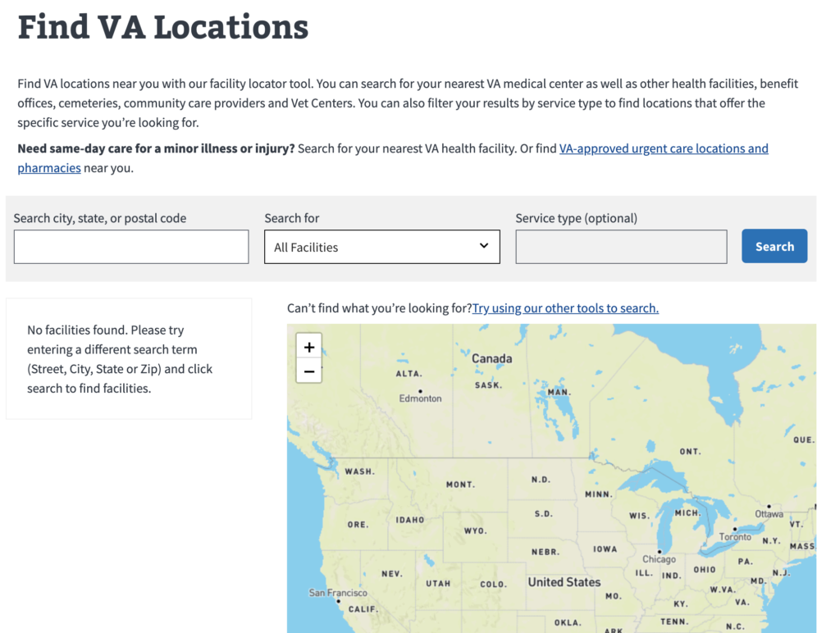Open VA-approved urgent care locations link

[x=664, y=148]
